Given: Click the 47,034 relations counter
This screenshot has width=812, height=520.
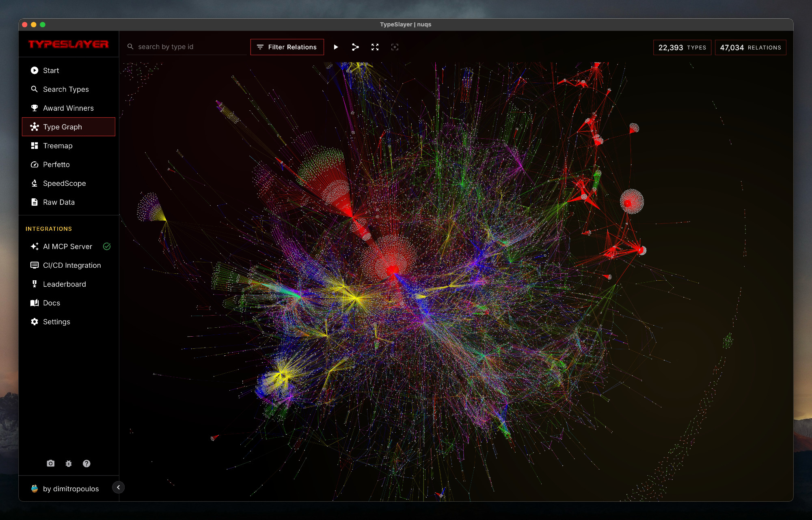Looking at the screenshot, I should pyautogui.click(x=750, y=47).
